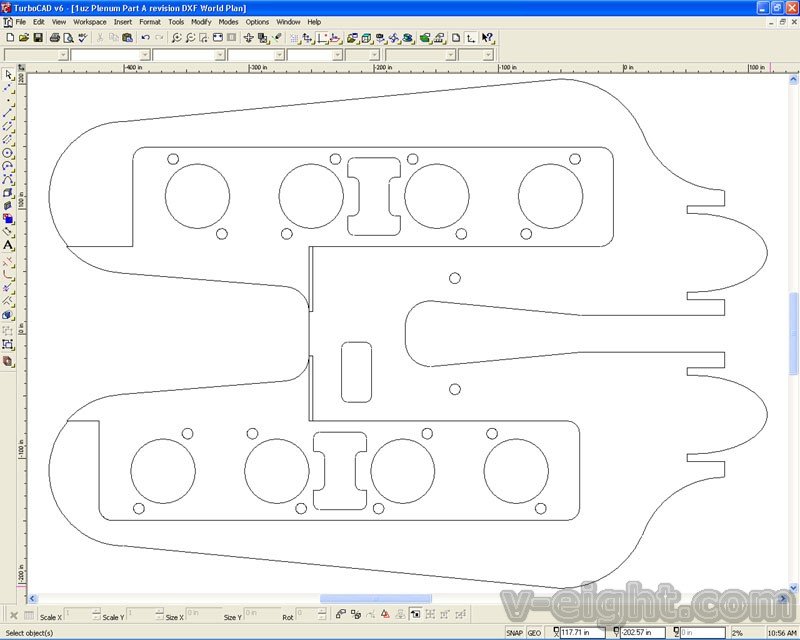Click the Paste clipboard icon
The image size is (800, 640).
[x=127, y=38]
